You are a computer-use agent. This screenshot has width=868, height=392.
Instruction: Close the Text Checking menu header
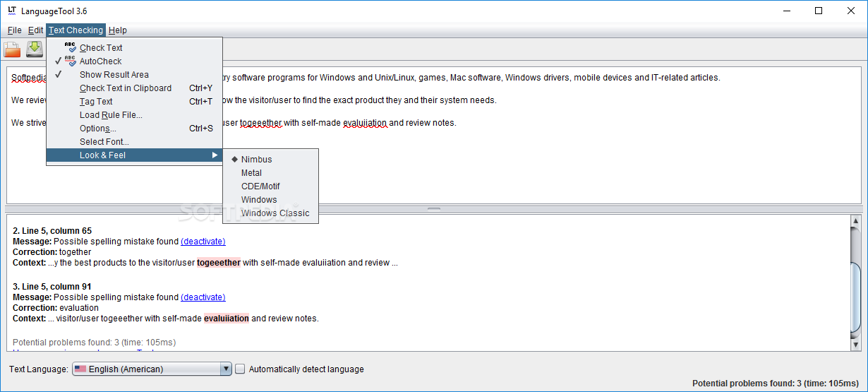click(x=76, y=30)
